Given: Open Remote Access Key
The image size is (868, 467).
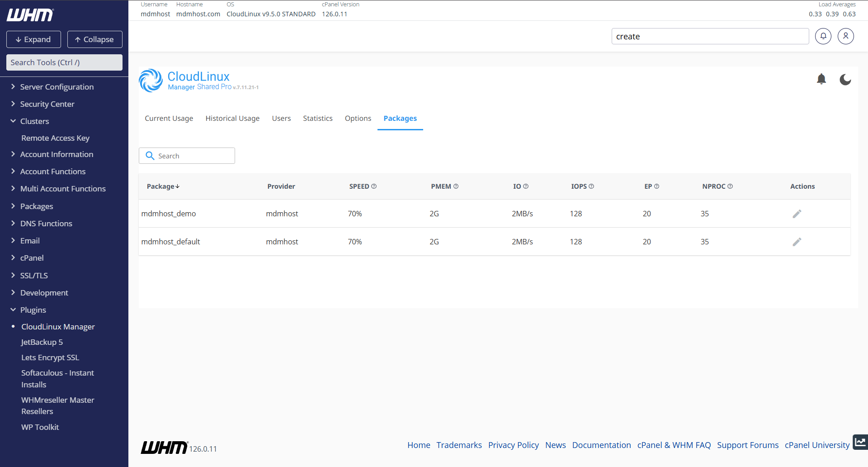Looking at the screenshot, I should [x=55, y=138].
